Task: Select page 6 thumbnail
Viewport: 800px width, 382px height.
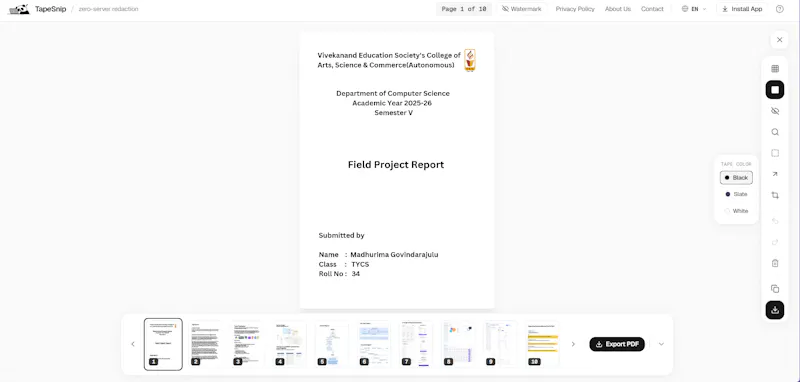Action: [x=373, y=344]
